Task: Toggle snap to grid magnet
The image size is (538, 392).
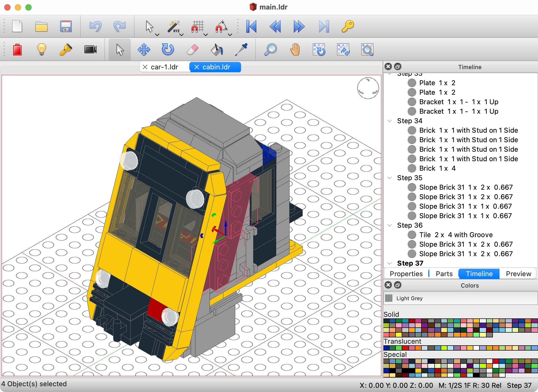Action: coord(197,26)
